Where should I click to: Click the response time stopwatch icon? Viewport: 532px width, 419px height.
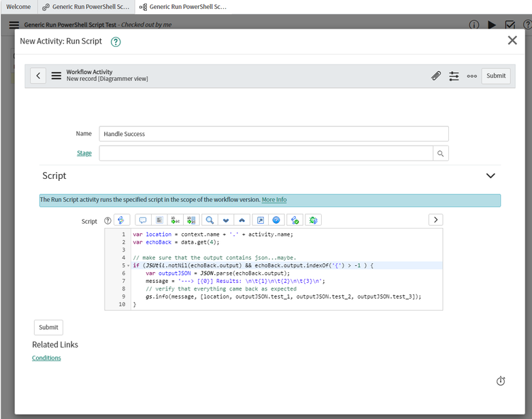point(501,381)
